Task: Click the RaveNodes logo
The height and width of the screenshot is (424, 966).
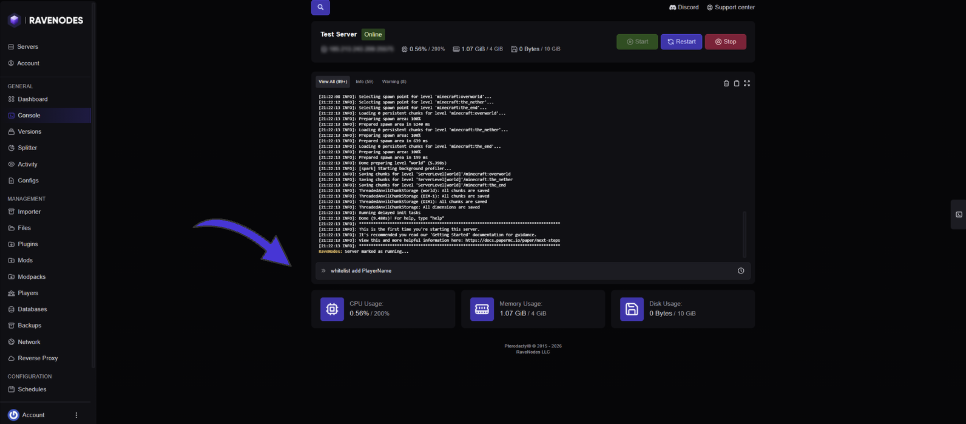Action: 46,20
